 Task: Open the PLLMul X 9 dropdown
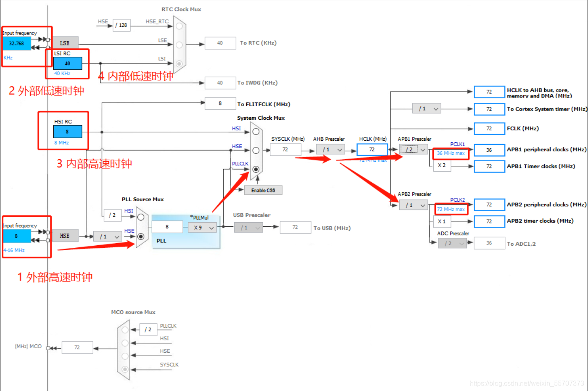point(202,227)
